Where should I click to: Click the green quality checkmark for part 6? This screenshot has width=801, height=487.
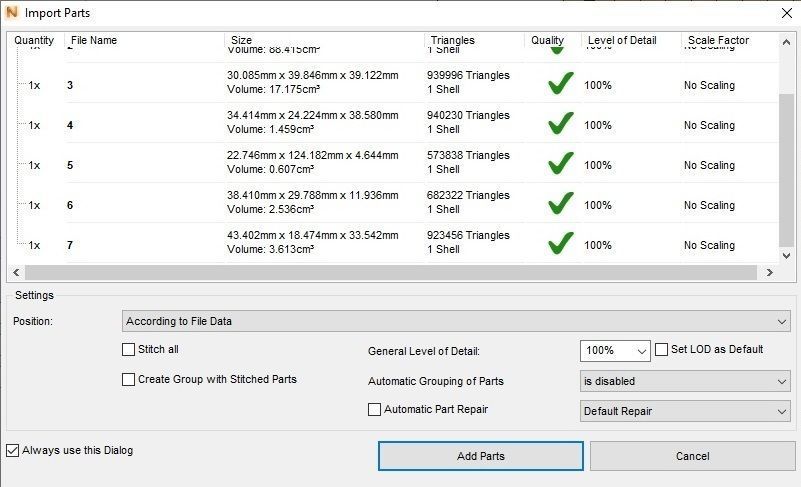pyautogui.click(x=560, y=204)
